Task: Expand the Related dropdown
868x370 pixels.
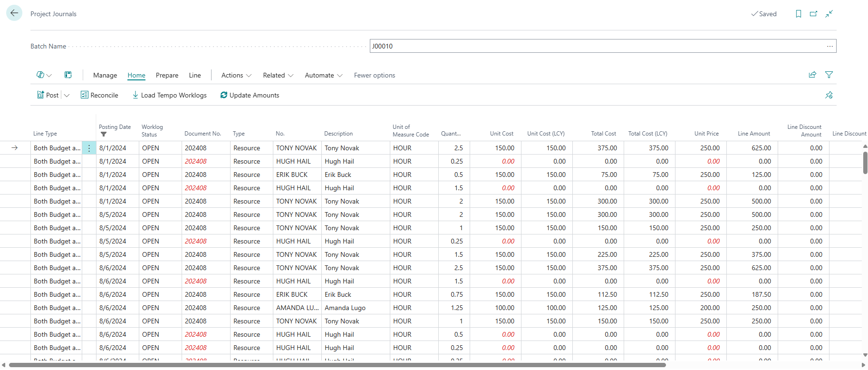Action: [x=278, y=75]
